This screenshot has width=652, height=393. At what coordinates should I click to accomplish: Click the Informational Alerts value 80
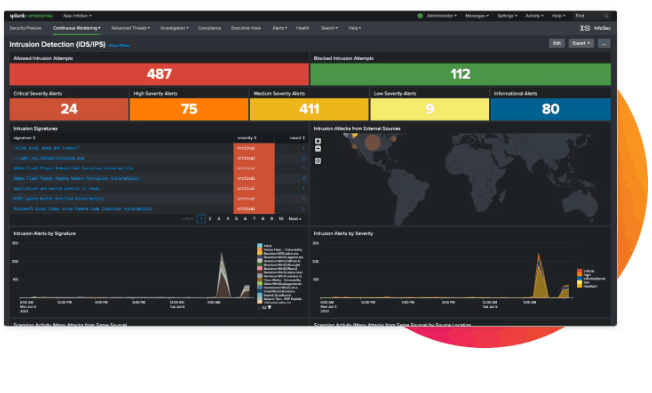pos(550,109)
